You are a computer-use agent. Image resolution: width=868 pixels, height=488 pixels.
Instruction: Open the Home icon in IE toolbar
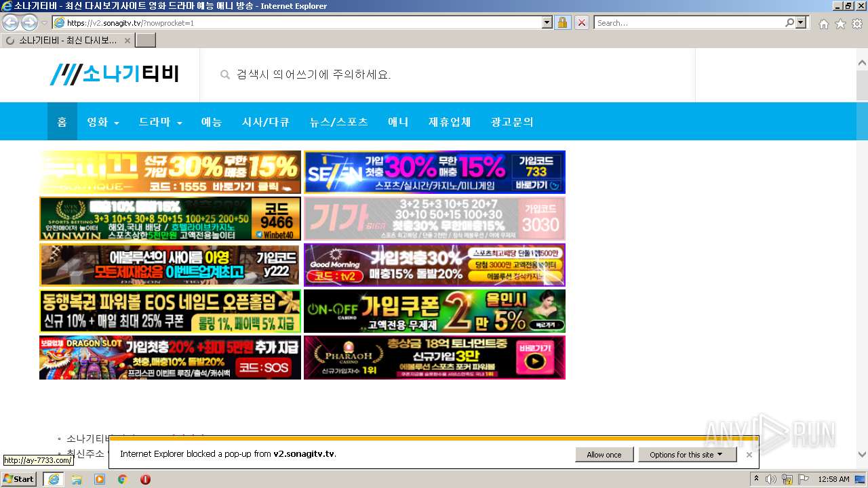tap(823, 24)
